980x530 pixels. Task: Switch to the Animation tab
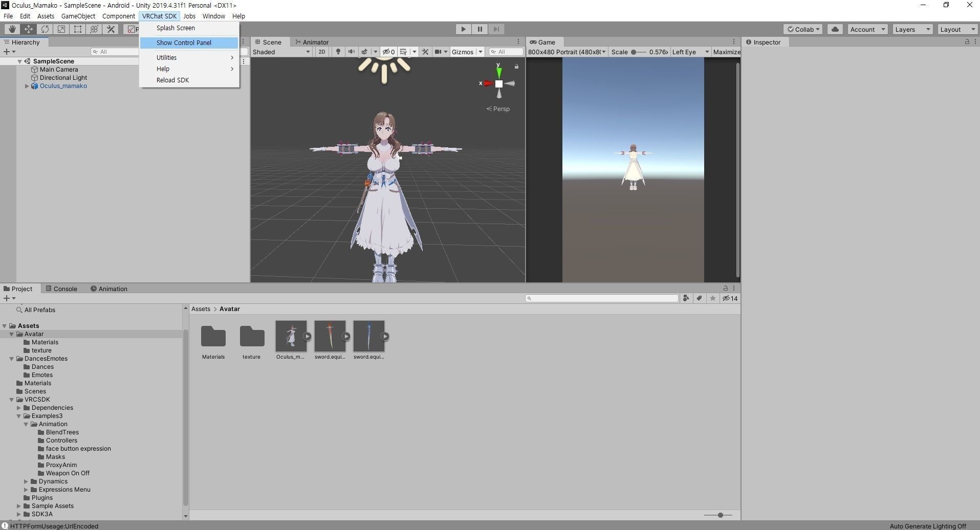pos(109,289)
